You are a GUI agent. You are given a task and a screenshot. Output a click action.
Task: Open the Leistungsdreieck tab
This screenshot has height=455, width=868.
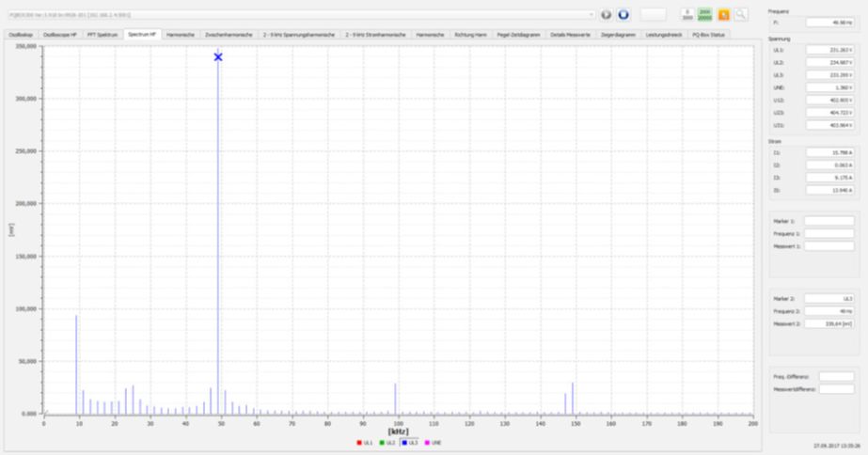pos(663,34)
